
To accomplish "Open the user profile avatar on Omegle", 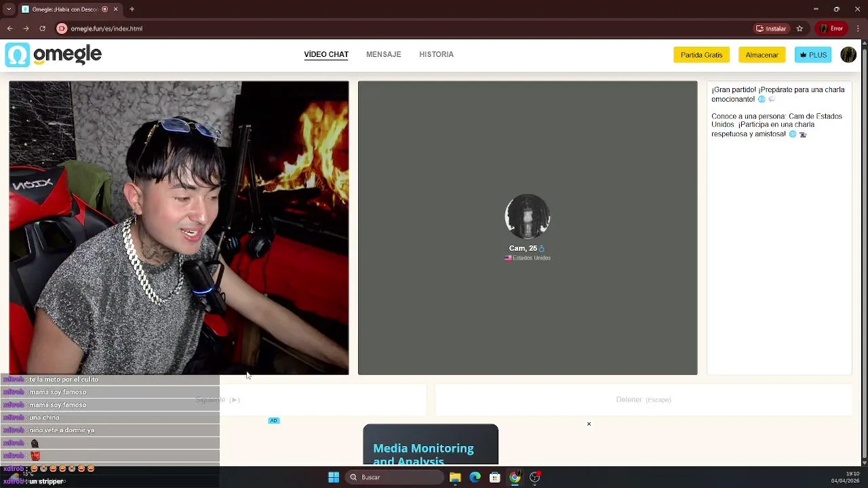I will click(848, 55).
